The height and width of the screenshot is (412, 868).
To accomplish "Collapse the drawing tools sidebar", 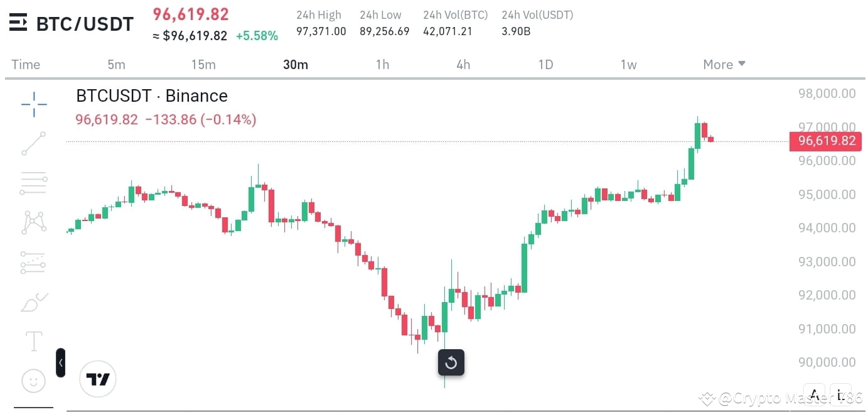I will click(60, 362).
